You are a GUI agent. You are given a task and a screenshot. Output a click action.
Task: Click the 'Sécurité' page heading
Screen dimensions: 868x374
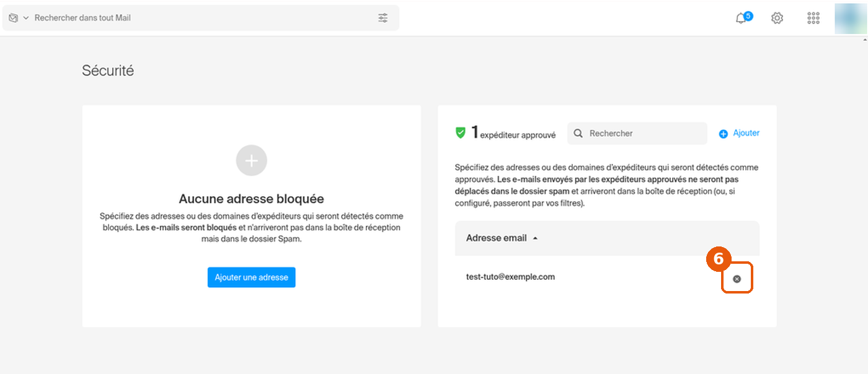click(108, 71)
